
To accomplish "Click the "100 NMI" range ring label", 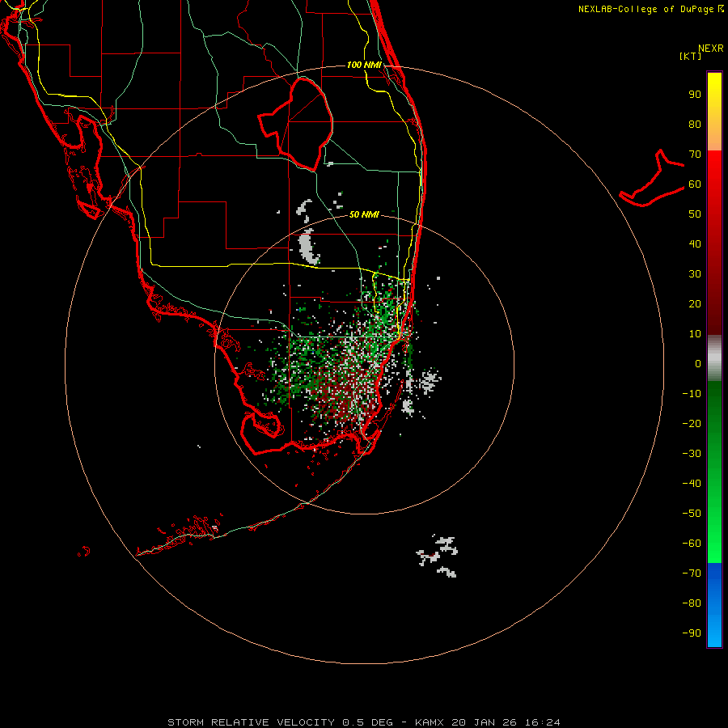I will [x=365, y=65].
